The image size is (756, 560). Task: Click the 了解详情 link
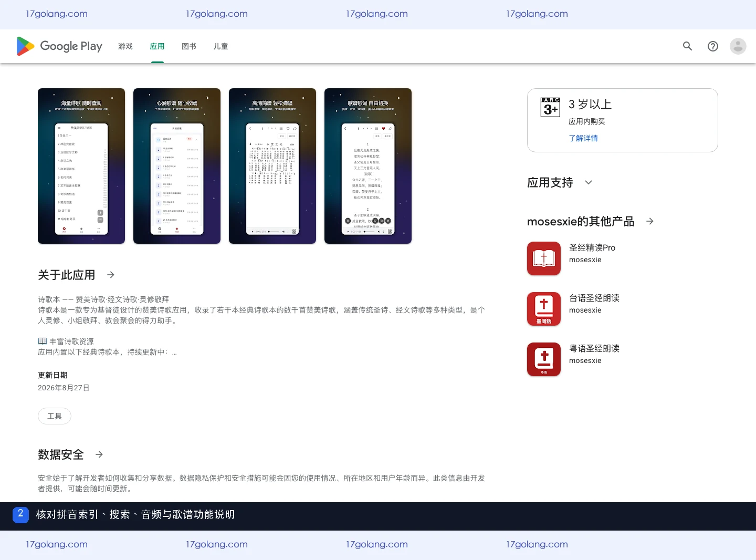click(x=583, y=138)
